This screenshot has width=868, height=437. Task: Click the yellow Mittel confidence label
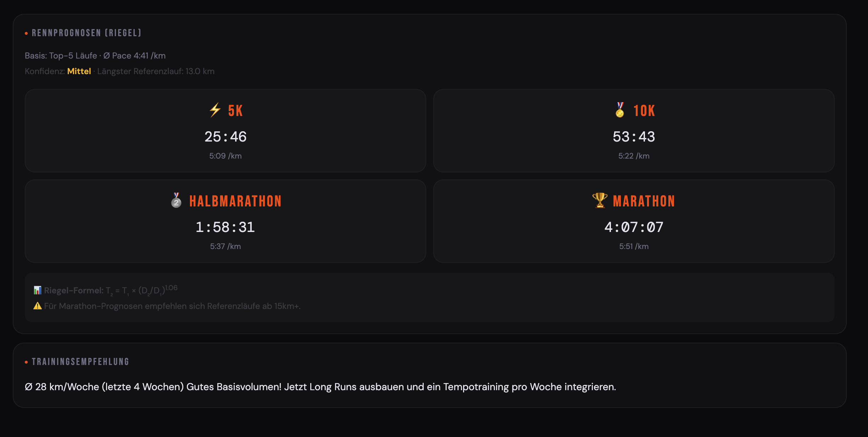coord(79,71)
